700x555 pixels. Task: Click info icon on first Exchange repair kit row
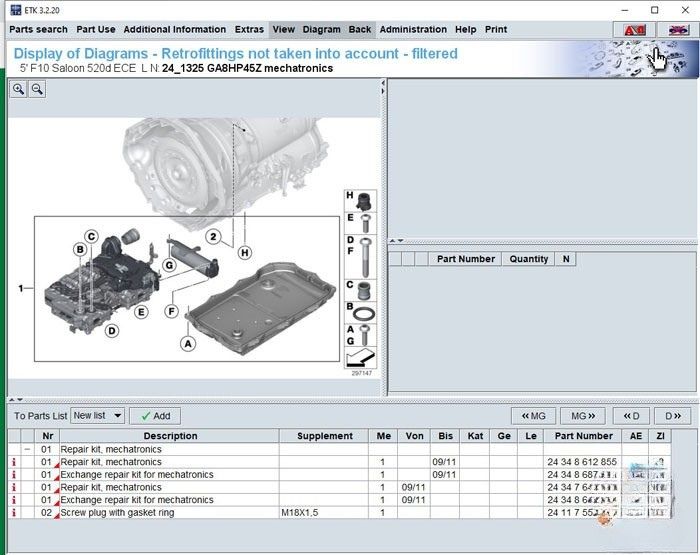[x=14, y=475]
